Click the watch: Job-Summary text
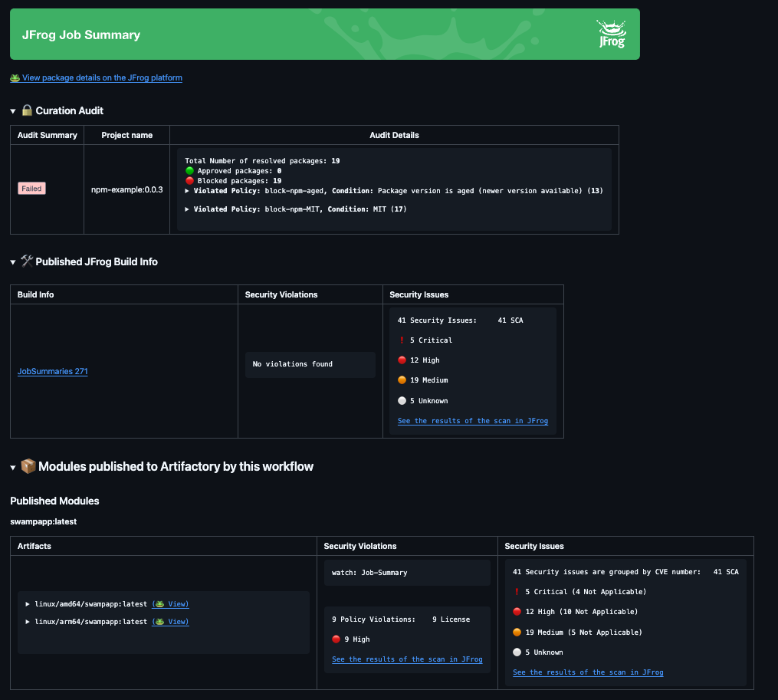 click(x=369, y=573)
